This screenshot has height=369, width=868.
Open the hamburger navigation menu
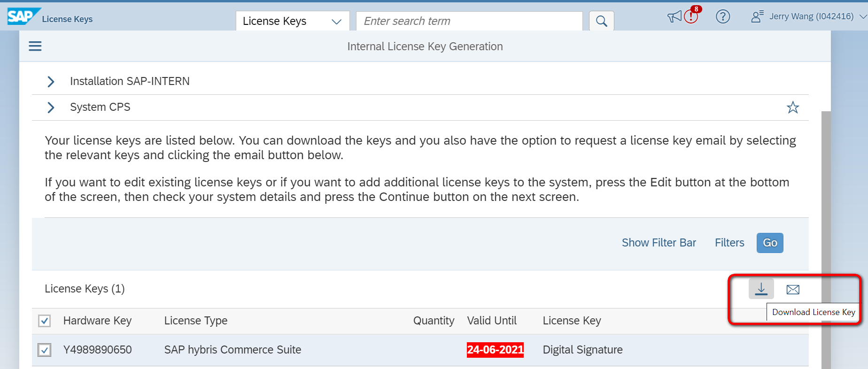pos(35,46)
